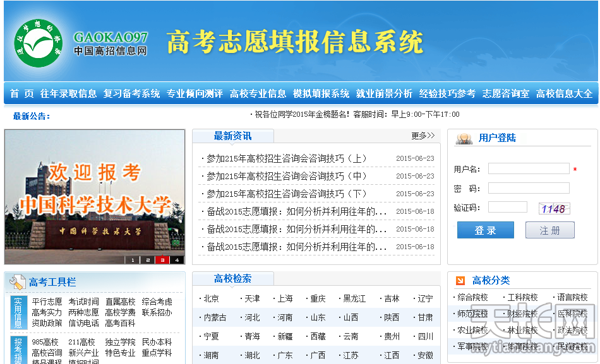Click the 实用信息 side label
This screenshot has width=600, height=364.
coord(18,313)
